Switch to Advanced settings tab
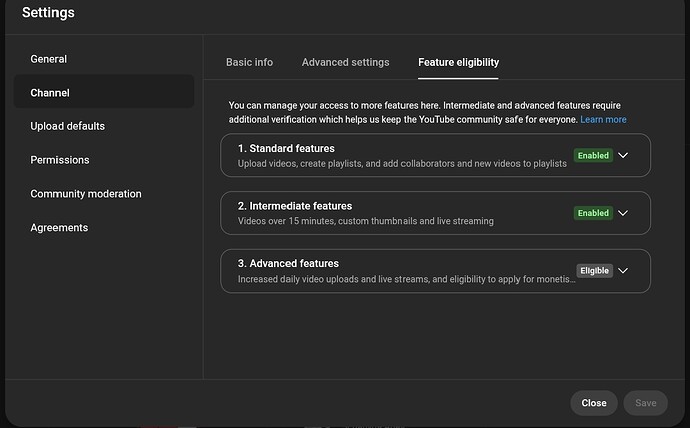690x428 pixels. click(x=345, y=62)
